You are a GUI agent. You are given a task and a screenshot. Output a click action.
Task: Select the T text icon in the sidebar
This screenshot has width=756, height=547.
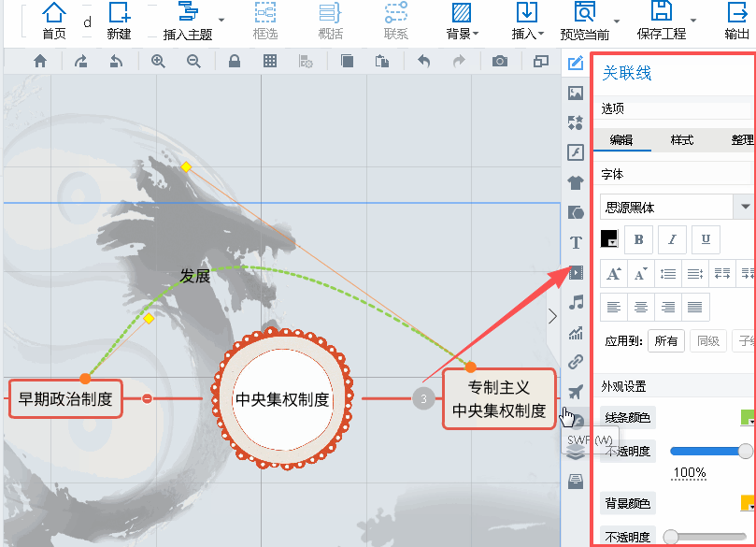coord(576,242)
